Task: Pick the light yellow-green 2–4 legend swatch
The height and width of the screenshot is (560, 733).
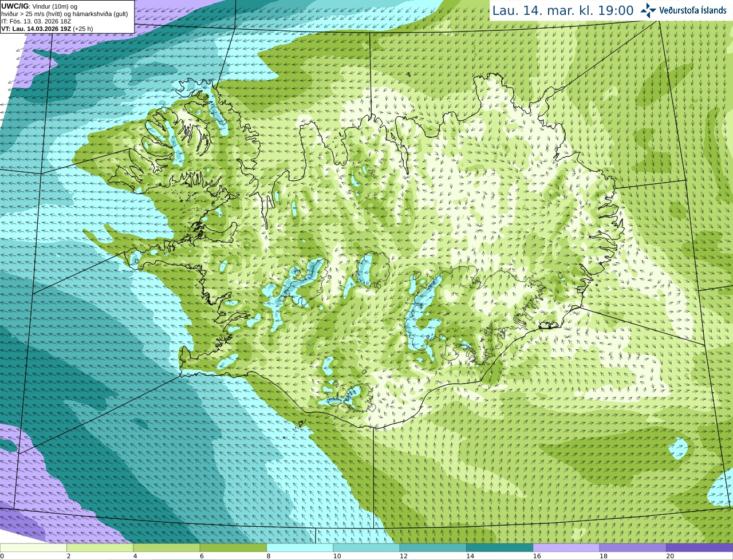Action: (100, 547)
